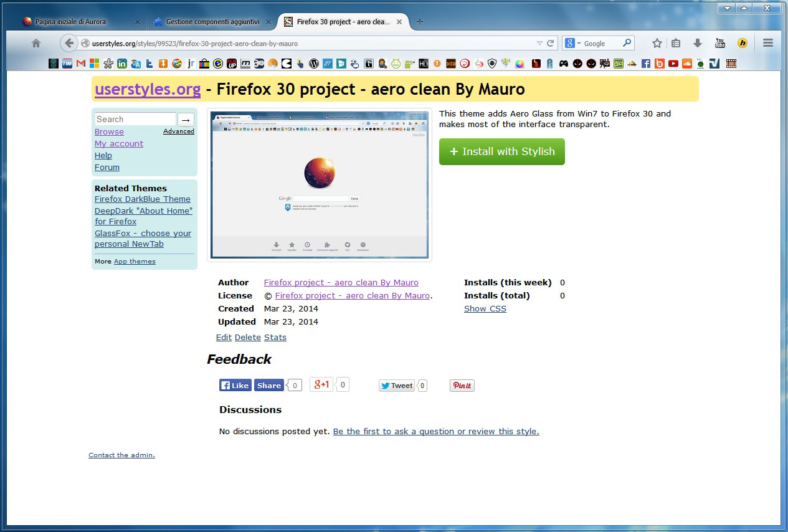This screenshot has width=788, height=532.
Task: Open the game controller bookmark
Action: 564,63
